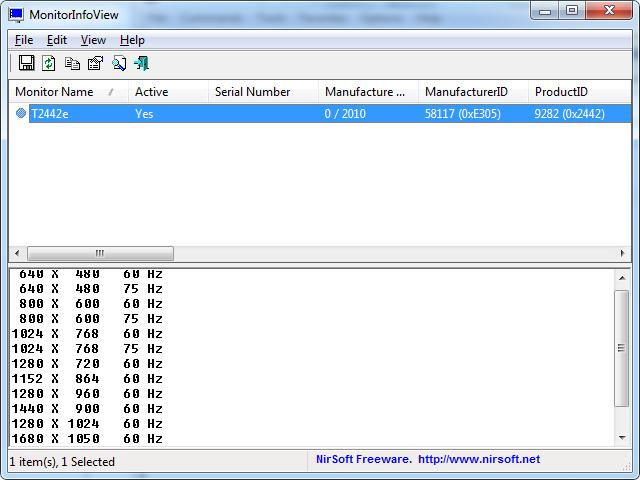Click the round monitor icon beside T2442e
Image resolution: width=640 pixels, height=480 pixels.
[21, 113]
